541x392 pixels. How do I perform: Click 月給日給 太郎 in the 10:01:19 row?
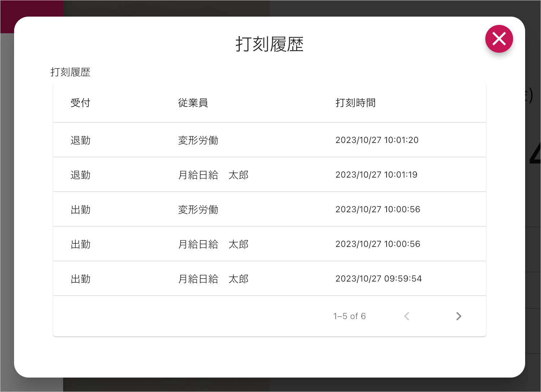coord(213,175)
